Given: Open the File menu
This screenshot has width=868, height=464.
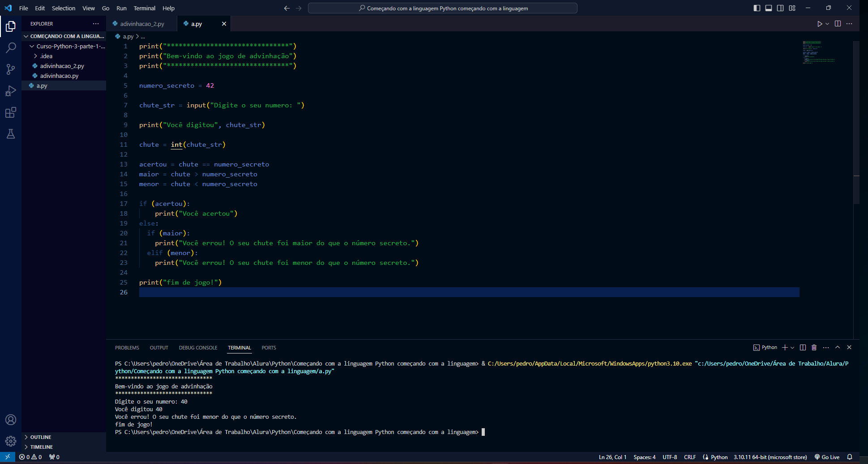Looking at the screenshot, I should (x=24, y=8).
